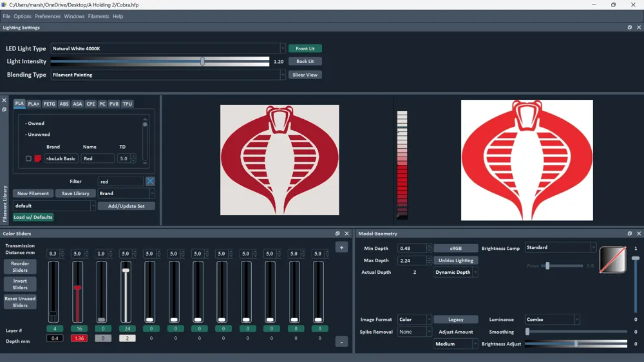Close the Lighting Settings panel
Screen dimensions: 644x362
[639, 28]
